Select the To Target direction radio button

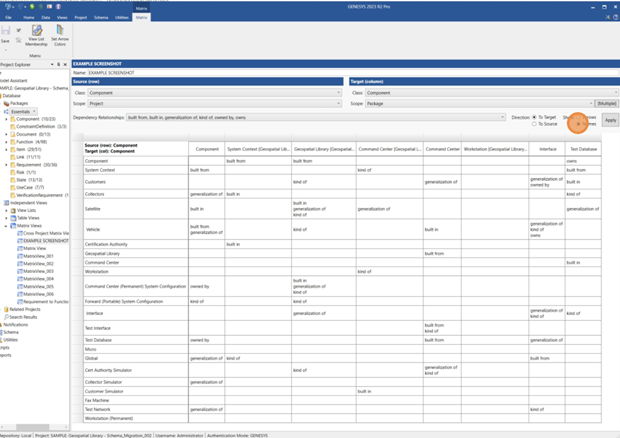click(x=535, y=117)
